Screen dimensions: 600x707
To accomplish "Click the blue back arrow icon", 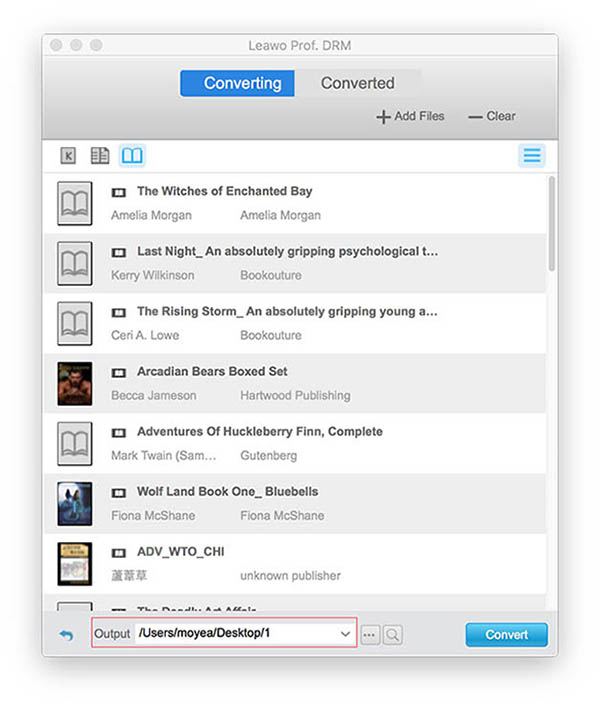I will tap(66, 635).
